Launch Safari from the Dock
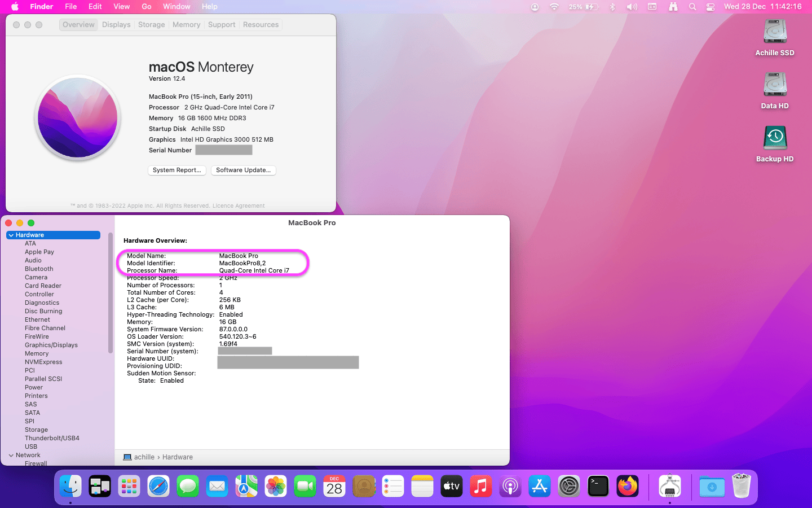This screenshot has height=508, width=812. pos(158,486)
